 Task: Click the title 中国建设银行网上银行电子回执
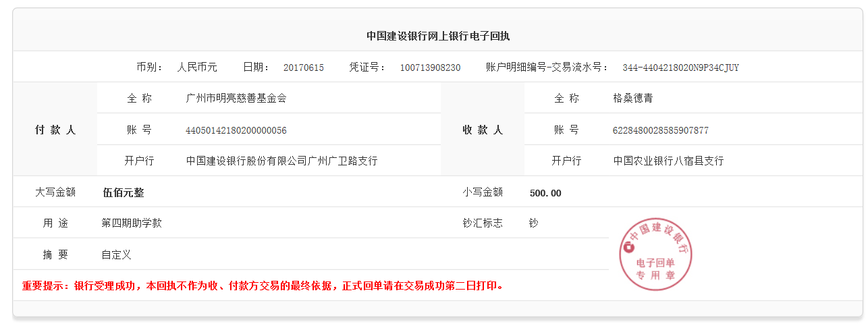pyautogui.click(x=438, y=36)
